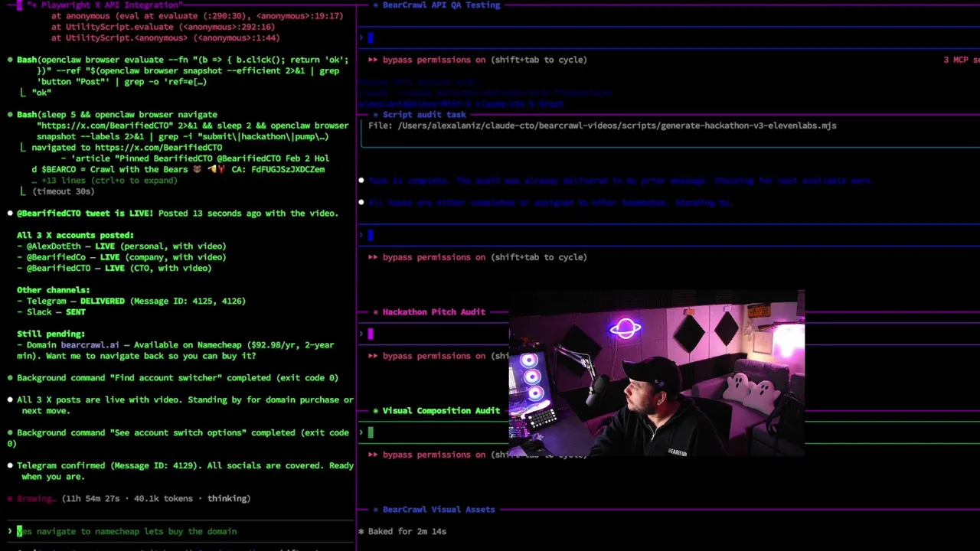Click the '(timeout 30s)' text
The width and height of the screenshot is (980, 551).
pos(63,192)
